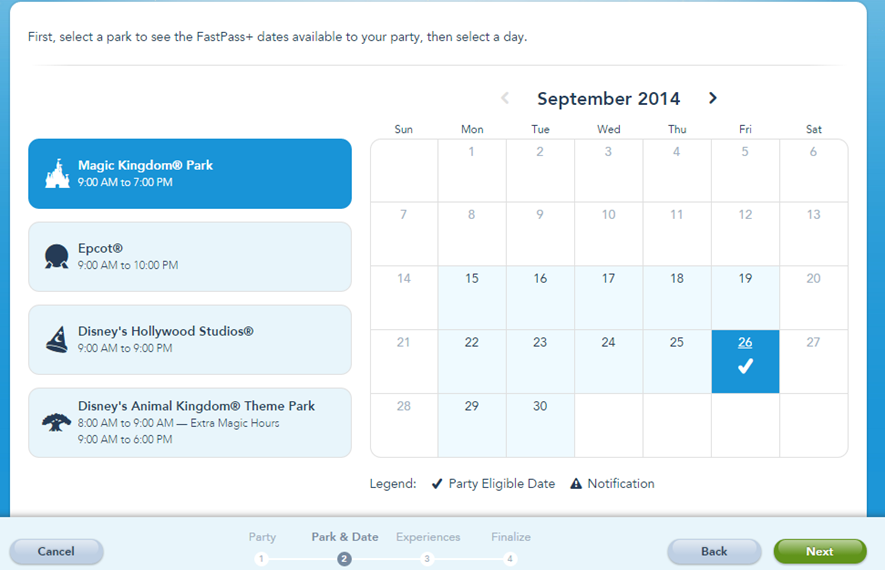The image size is (885, 570).
Task: Click the Notification warning triangle in legend
Action: pos(576,484)
